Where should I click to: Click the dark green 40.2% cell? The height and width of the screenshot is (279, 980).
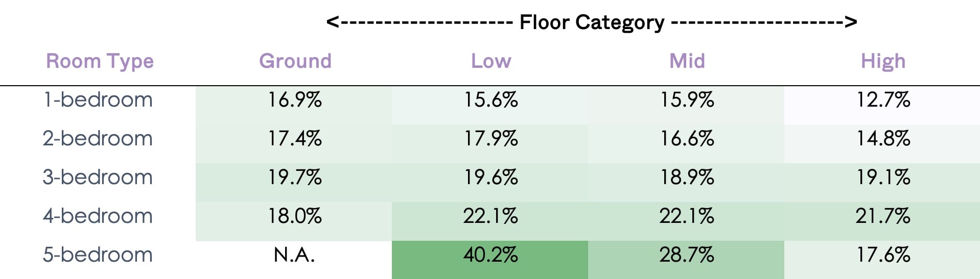coord(490,255)
